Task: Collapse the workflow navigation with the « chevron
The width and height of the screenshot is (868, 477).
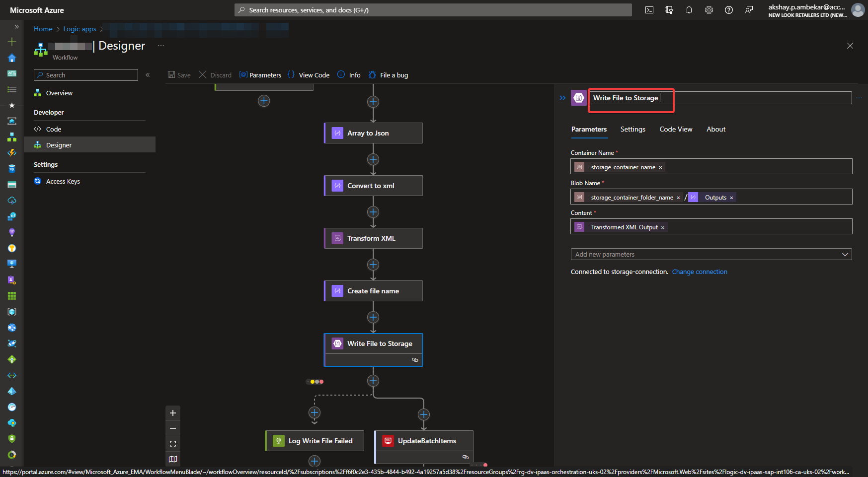Action: (148, 74)
